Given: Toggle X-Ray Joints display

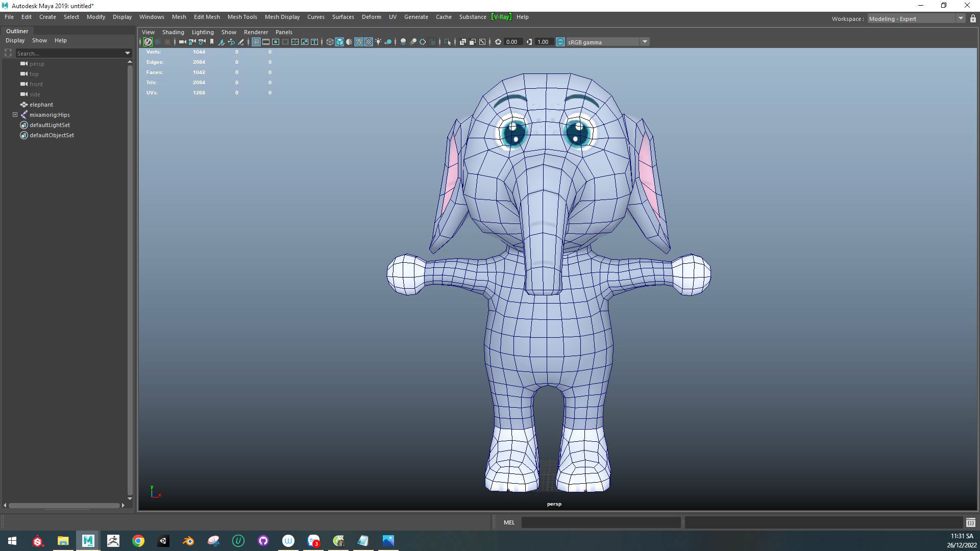Looking at the screenshot, I should point(482,42).
